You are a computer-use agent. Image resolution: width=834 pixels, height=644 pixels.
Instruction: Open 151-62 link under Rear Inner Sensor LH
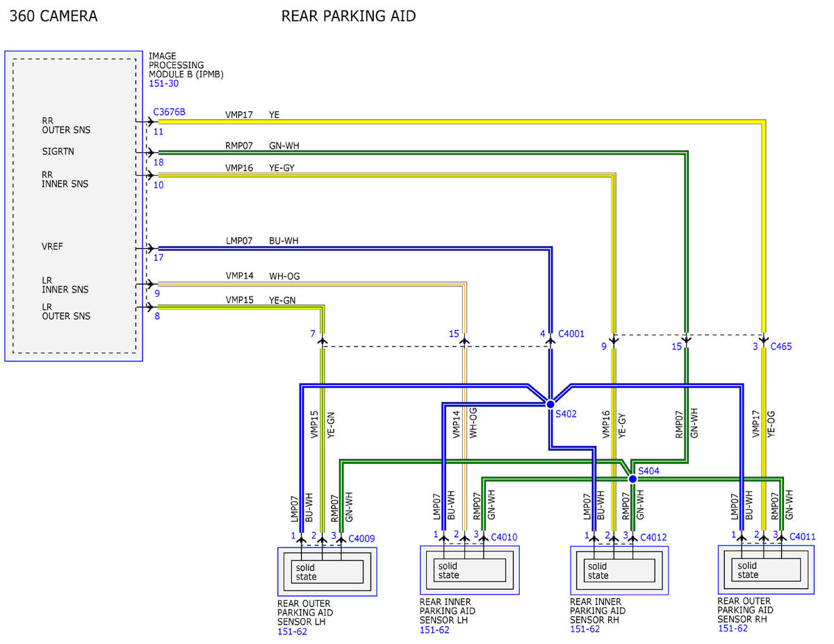[x=434, y=630]
